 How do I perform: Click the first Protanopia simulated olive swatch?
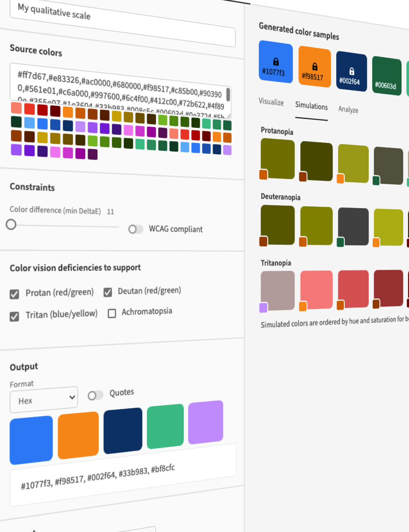278,158
